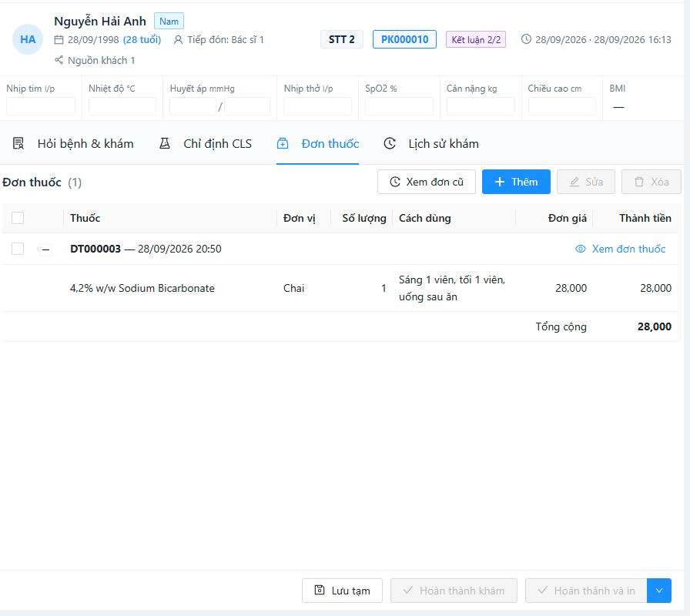Click the Nhịp tim input field
This screenshot has width=690, height=616.
pyautogui.click(x=41, y=106)
